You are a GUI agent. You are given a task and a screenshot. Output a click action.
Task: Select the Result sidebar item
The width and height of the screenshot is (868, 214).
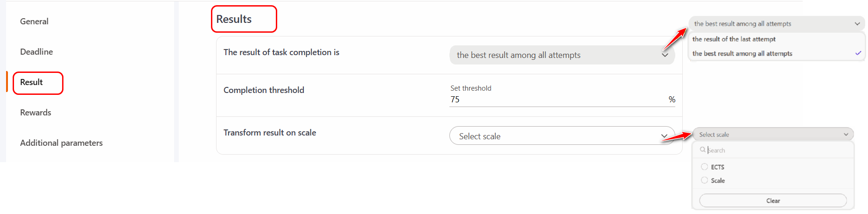point(31,82)
